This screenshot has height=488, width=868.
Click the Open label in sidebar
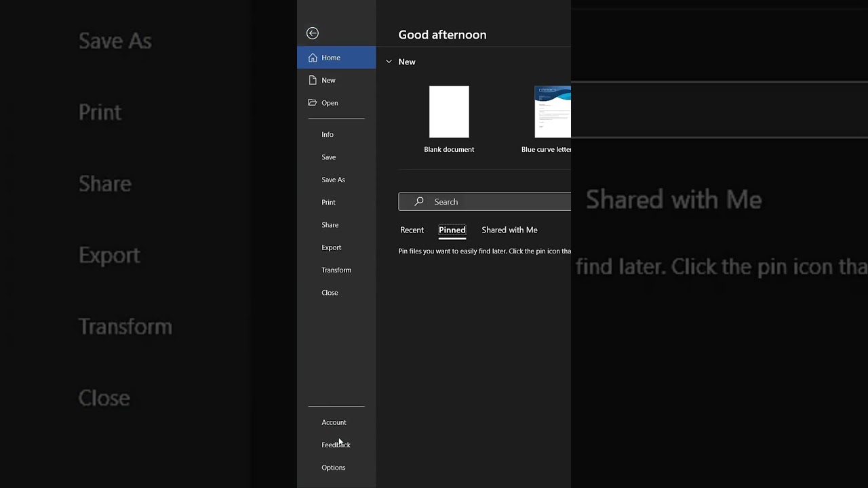(330, 102)
